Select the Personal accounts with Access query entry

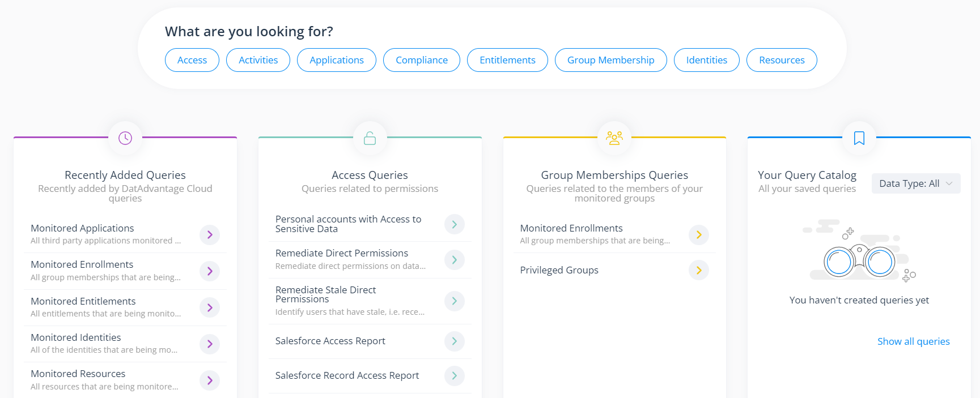pyautogui.click(x=348, y=224)
